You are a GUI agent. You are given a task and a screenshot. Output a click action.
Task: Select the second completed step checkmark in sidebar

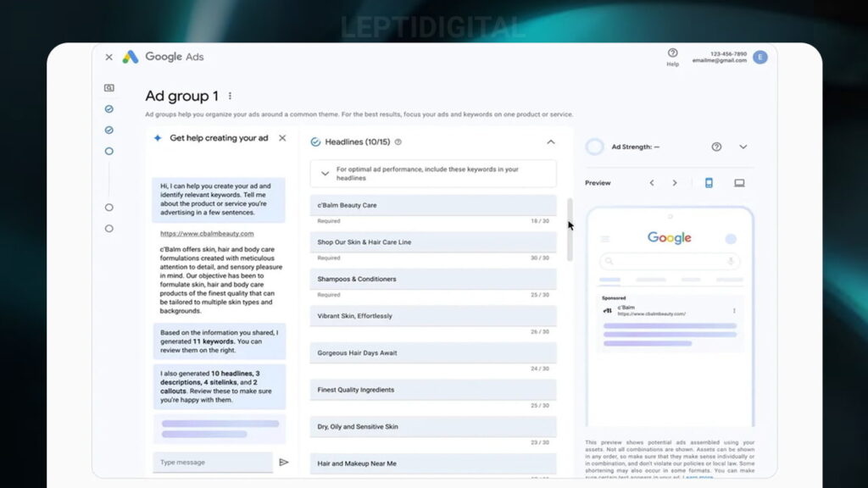(109, 130)
